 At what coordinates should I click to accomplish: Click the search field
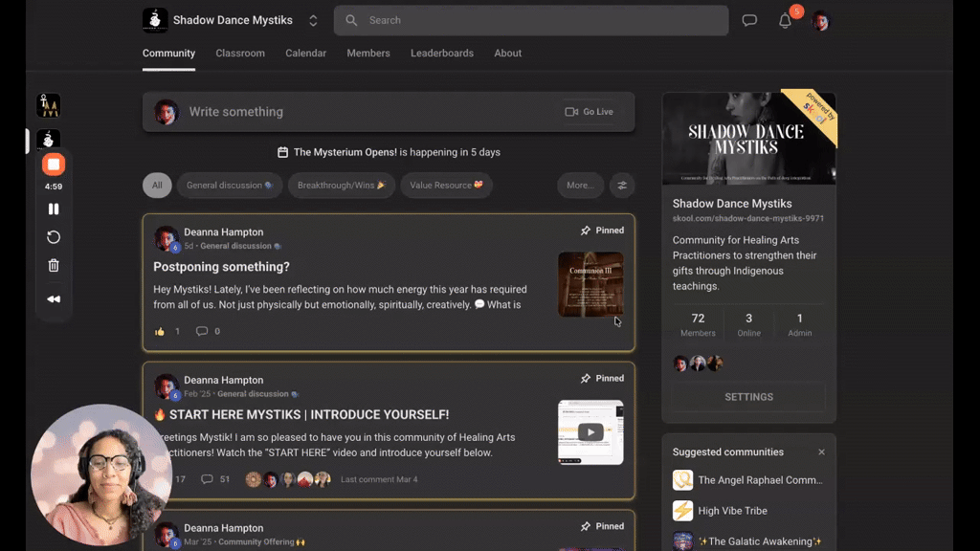pos(531,20)
